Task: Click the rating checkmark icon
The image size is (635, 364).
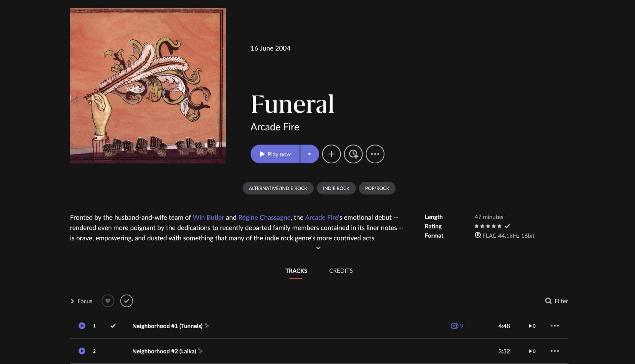Action: [x=507, y=226]
